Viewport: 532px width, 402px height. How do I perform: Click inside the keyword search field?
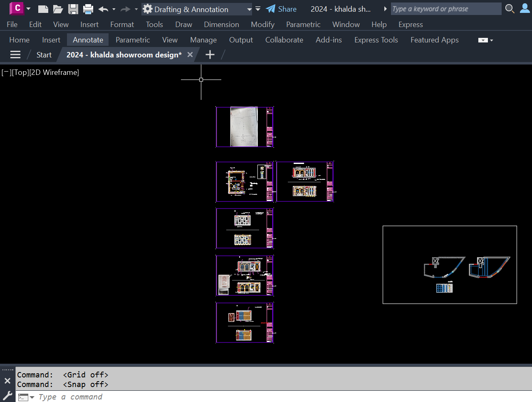446,8
